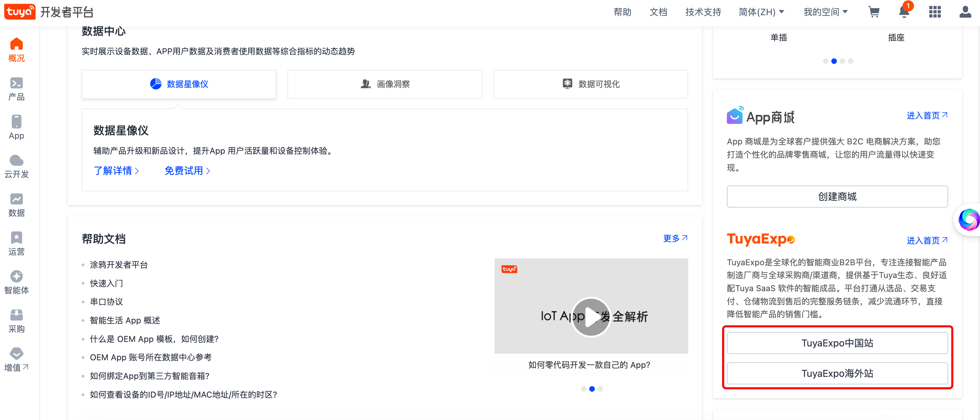Open the 智能生活 App 概述 doc
This screenshot has width=980, height=420.
pyautogui.click(x=125, y=321)
